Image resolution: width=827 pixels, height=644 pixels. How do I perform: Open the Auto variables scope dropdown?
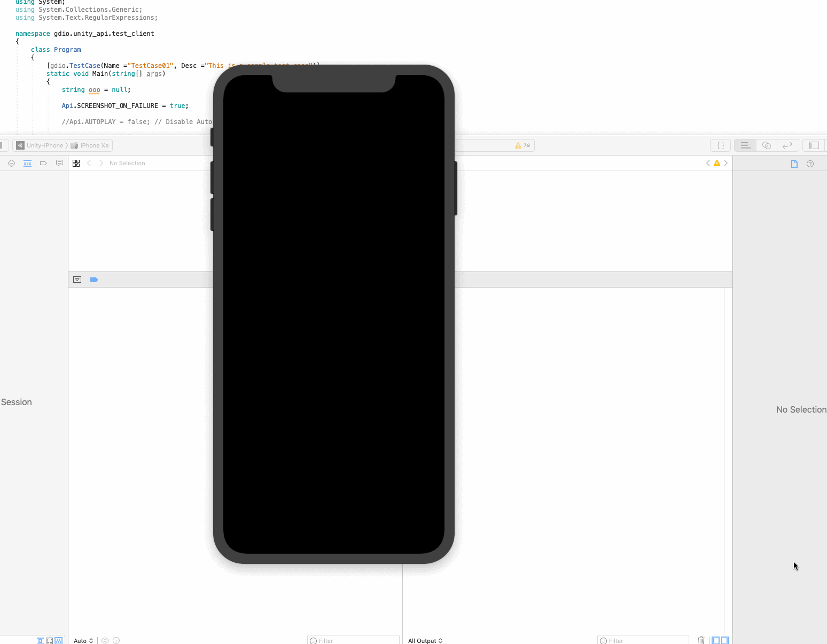(x=83, y=640)
